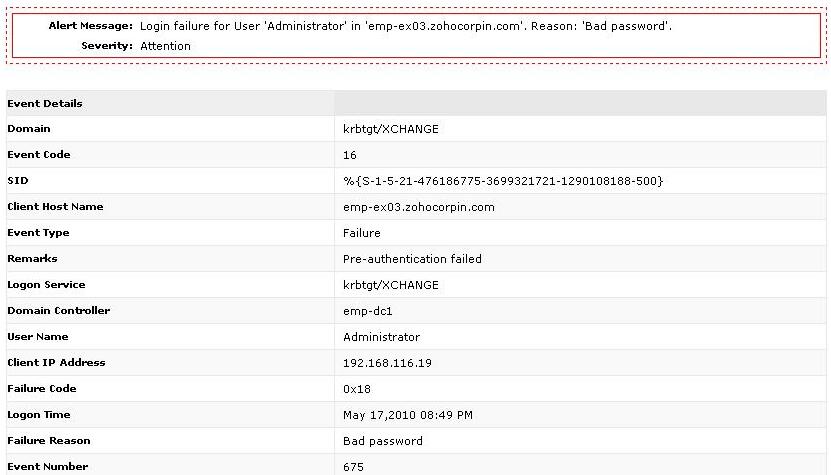The height and width of the screenshot is (475, 831).
Task: Click the Event Code value 16
Action: [350, 155]
